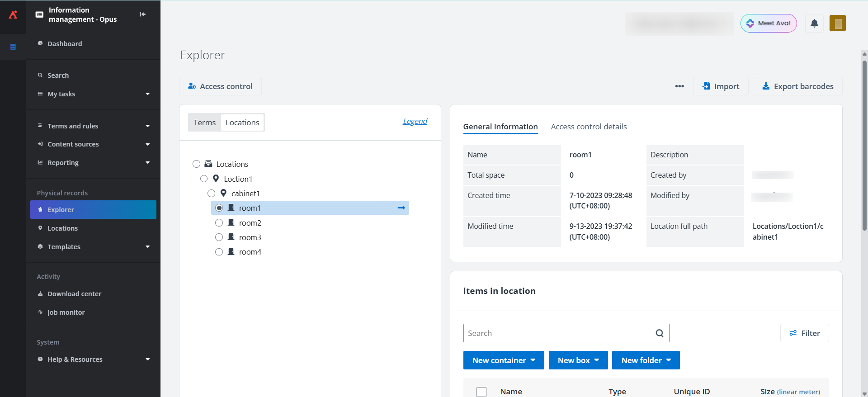Click the Unique ID column header
The image size is (868, 397).
[x=692, y=392]
